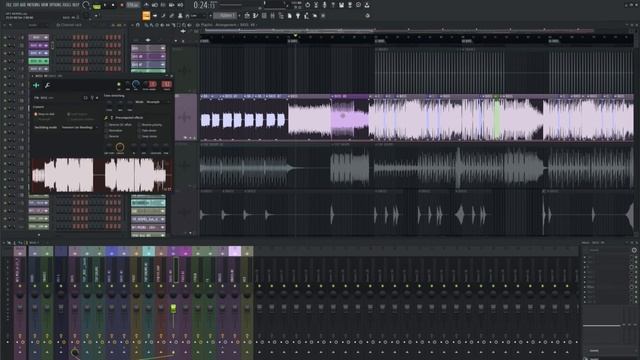The image size is (640, 360).
Task: Click the Playlist Arrangement title dropdown
Action: (x=227, y=25)
